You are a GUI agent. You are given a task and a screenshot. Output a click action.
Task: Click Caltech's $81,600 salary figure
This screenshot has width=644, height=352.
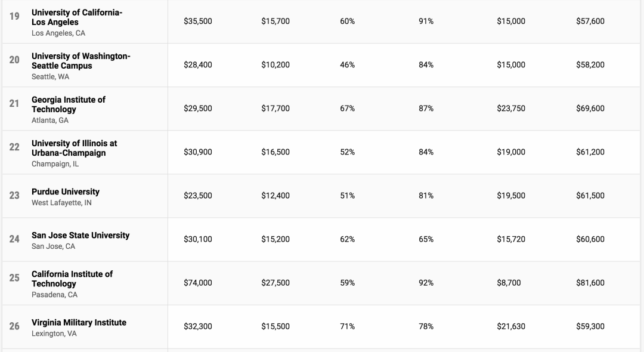click(x=590, y=283)
